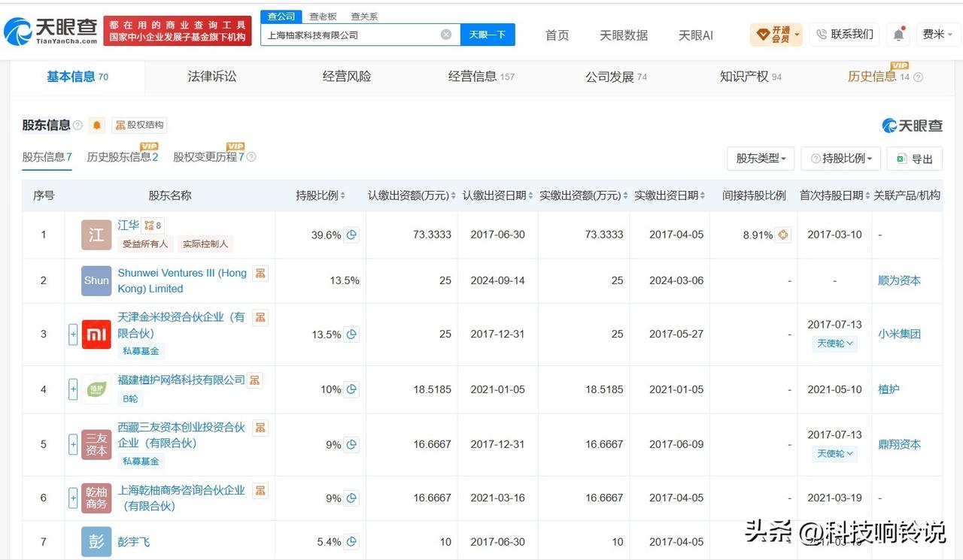This screenshot has width=963, height=560.
Task: Click the pie chart icon in 天津金米 row
Action: (351, 334)
